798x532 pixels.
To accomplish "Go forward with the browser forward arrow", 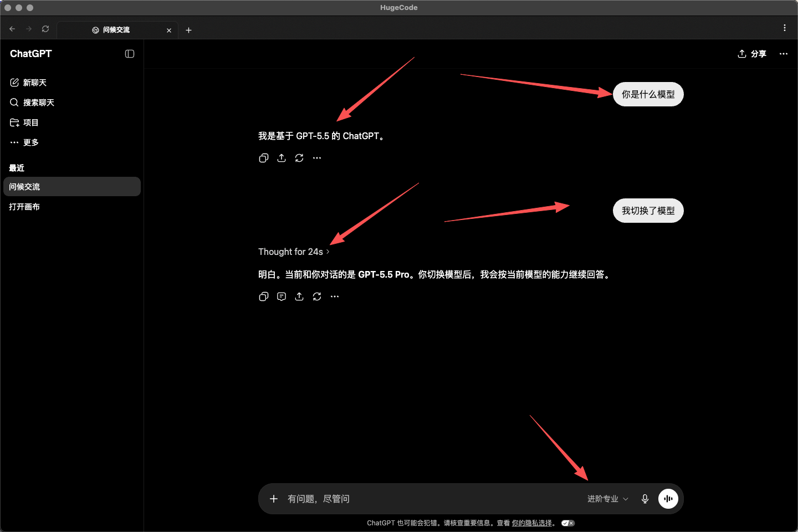I will click(29, 29).
